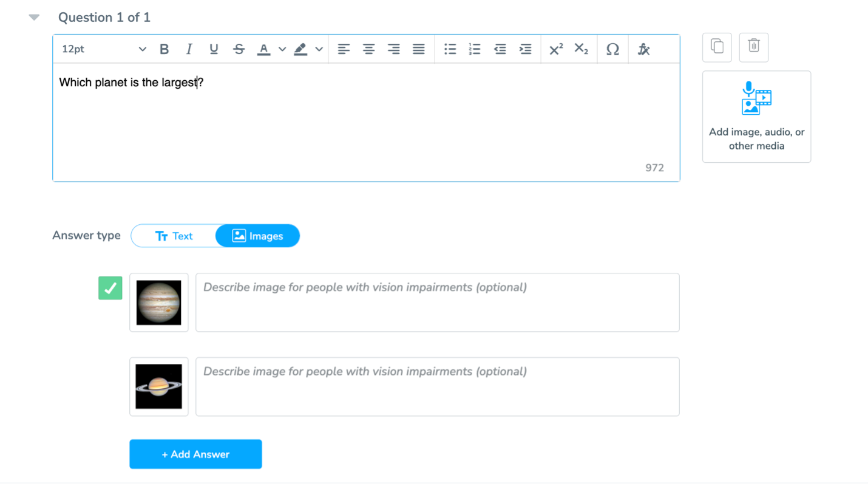Insert a bulleted list

pyautogui.click(x=450, y=49)
